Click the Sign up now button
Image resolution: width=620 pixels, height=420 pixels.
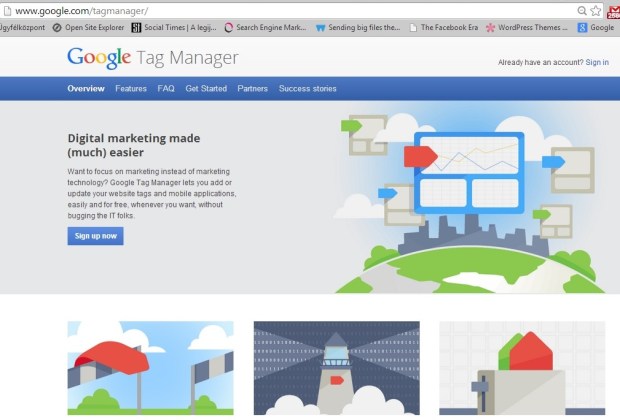tap(95, 236)
